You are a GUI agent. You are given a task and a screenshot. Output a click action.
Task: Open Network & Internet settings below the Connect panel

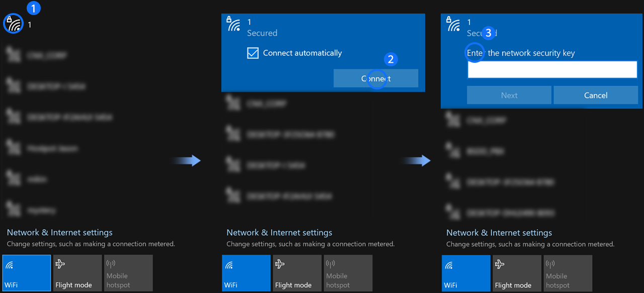[279, 233]
